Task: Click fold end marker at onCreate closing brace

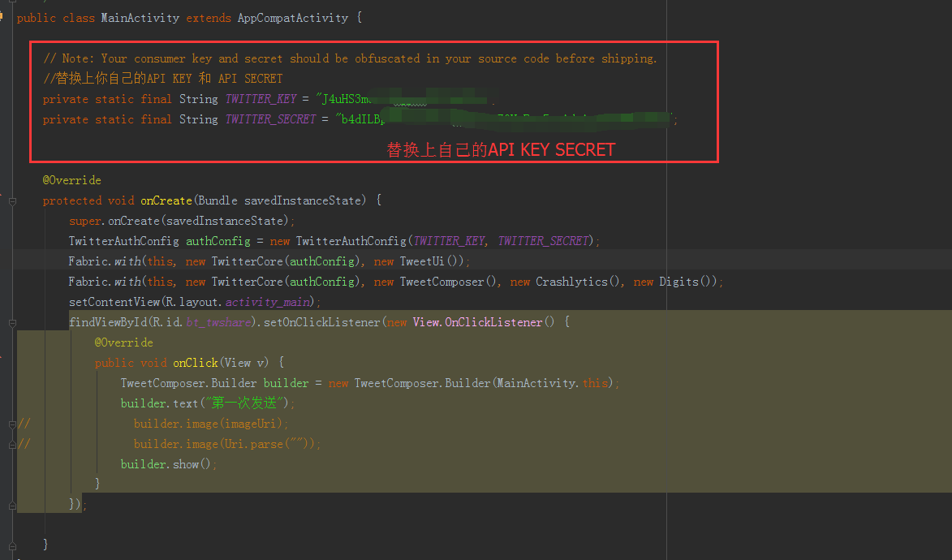Action: coord(12,545)
